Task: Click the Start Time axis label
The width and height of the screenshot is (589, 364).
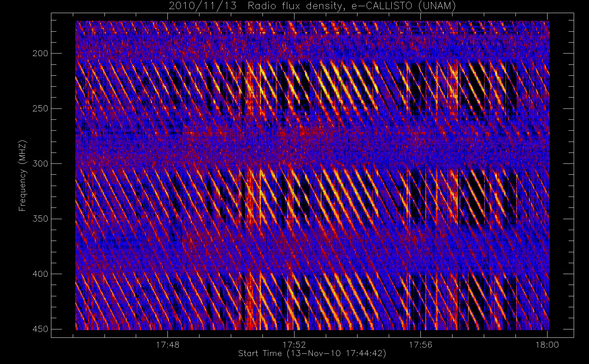Action: [312, 353]
